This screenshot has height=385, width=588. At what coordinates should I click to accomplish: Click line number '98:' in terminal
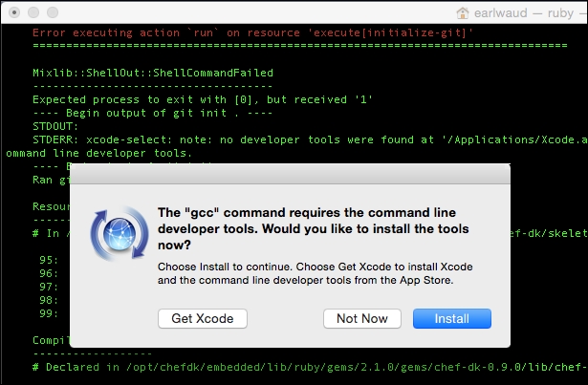49,300
